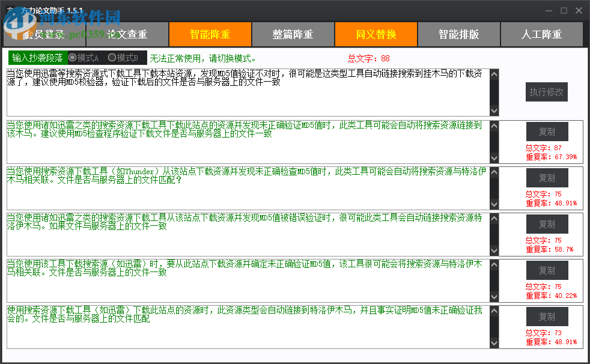Switch to the 整篇降重 tab
The width and height of the screenshot is (590, 364).
[293, 34]
